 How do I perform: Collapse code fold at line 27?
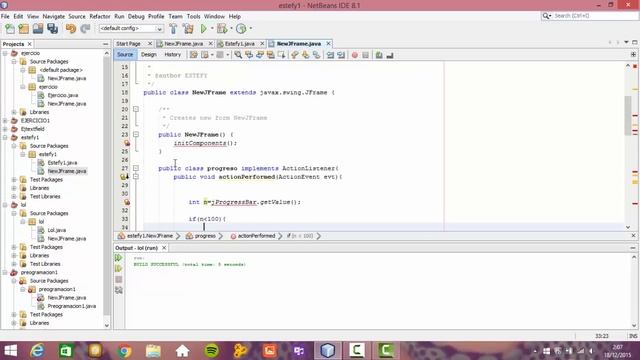(136, 168)
